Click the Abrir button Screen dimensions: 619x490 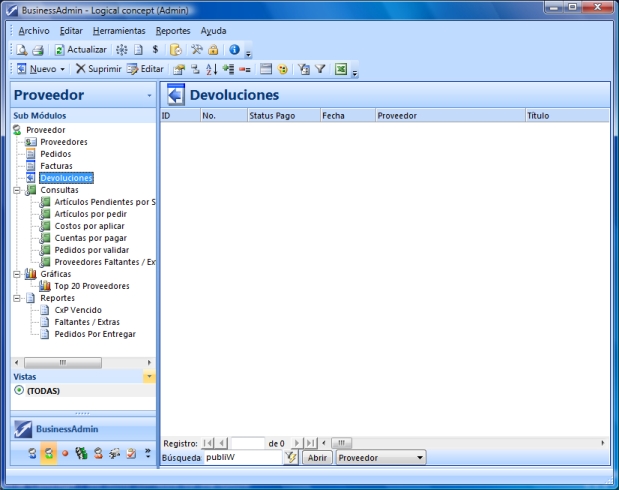coord(316,457)
